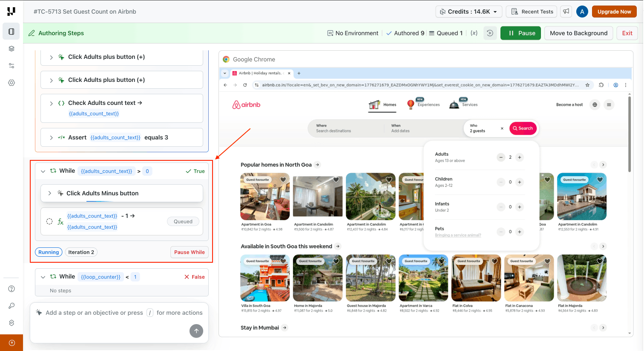Collapse the While adults_count_text loop
This screenshot has height=351, width=644.
point(43,171)
